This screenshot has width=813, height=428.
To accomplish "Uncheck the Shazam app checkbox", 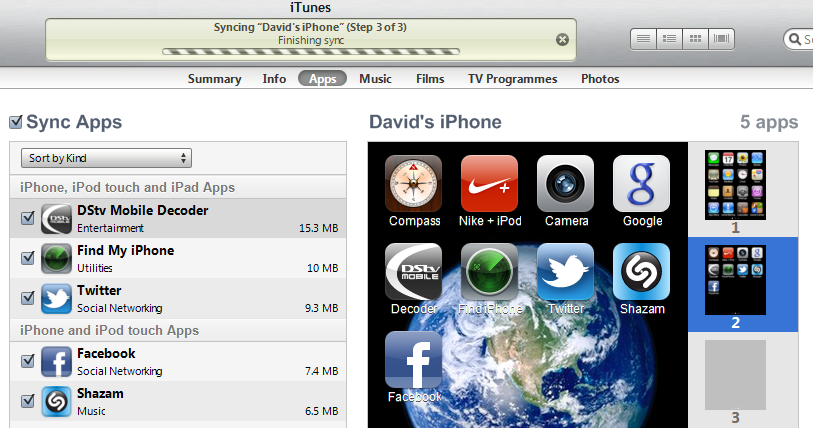I will click(28, 401).
